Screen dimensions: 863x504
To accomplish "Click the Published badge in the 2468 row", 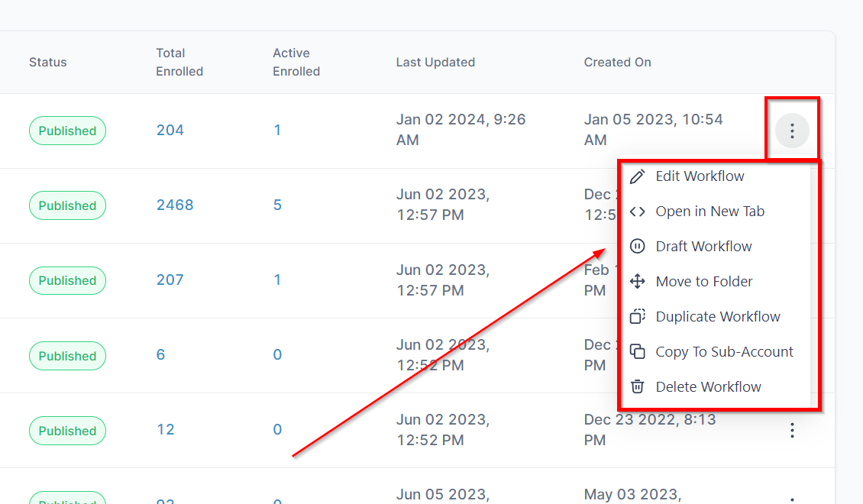I will [67, 205].
